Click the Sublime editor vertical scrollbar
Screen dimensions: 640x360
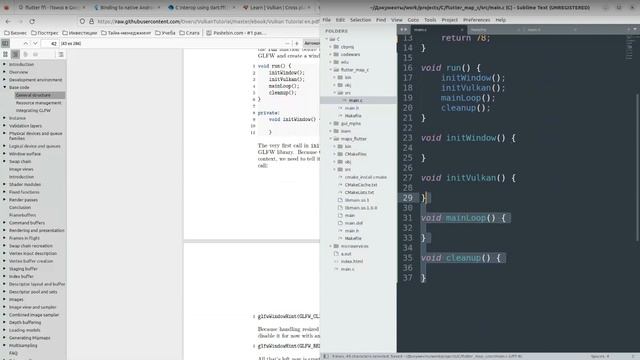click(637, 167)
